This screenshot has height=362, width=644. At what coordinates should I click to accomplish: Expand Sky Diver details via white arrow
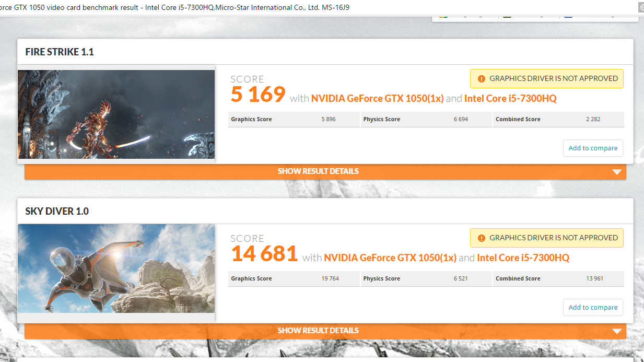[x=617, y=331]
